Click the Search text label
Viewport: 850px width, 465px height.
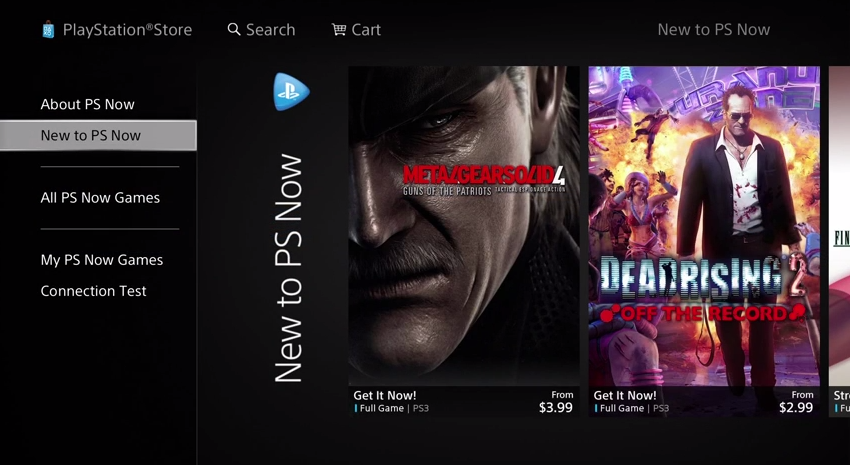tap(271, 30)
